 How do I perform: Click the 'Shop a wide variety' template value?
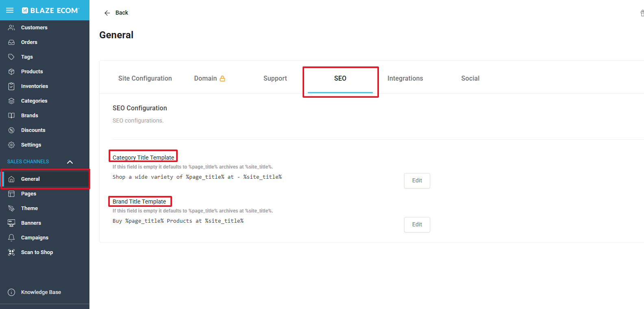[197, 177]
